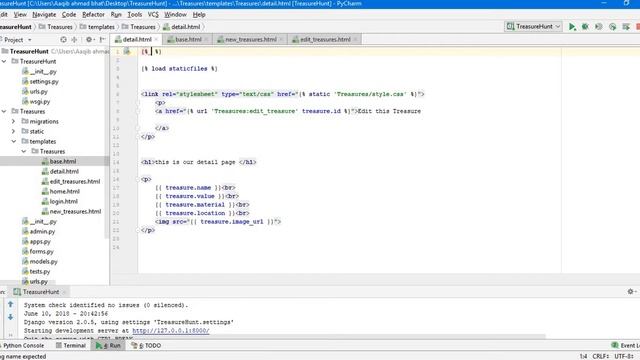This screenshot has height=360, width=640.
Task: Collapse the templates folder
Action: coord(13,141)
